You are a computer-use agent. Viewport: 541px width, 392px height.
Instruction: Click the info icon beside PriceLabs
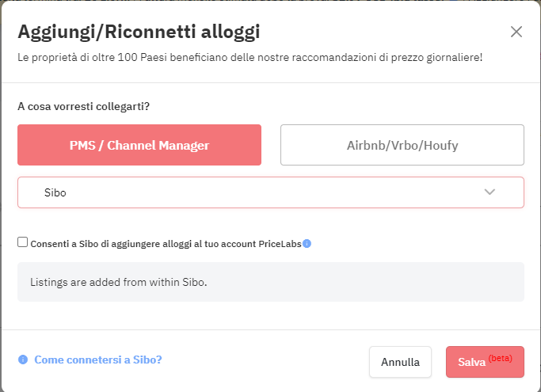click(x=307, y=244)
